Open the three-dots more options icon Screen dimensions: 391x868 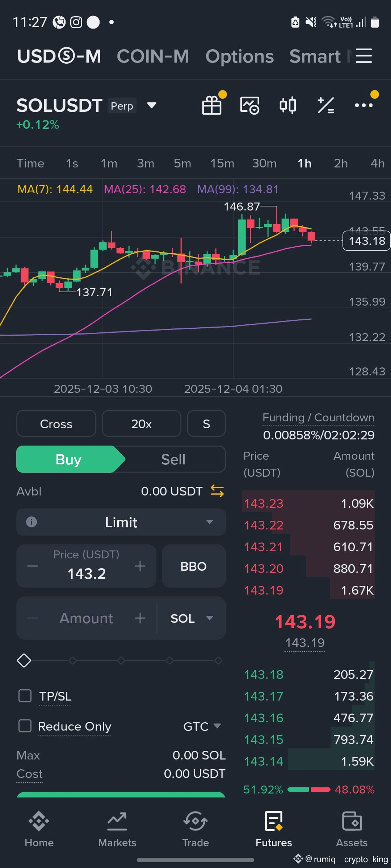(363, 105)
